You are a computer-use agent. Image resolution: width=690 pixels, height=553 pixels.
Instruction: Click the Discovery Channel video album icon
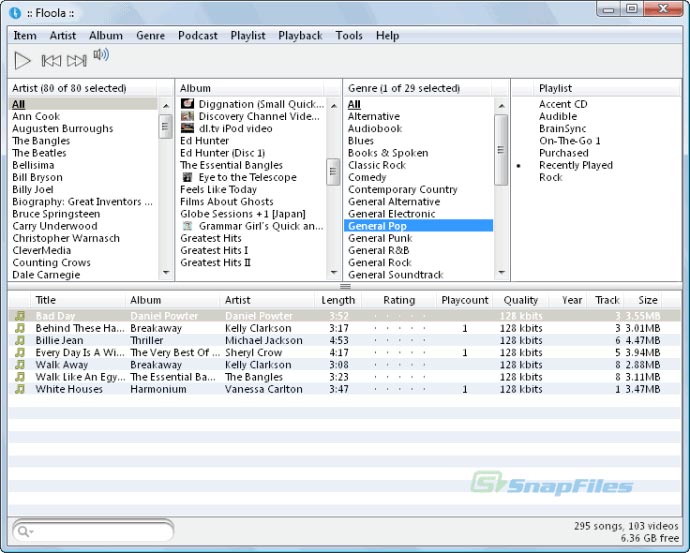click(x=187, y=116)
